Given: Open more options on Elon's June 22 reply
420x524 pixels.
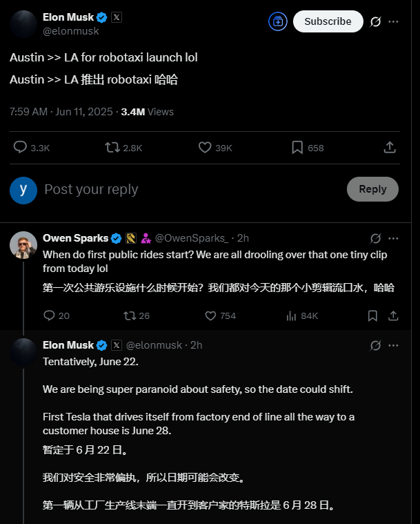Looking at the screenshot, I should (x=394, y=345).
